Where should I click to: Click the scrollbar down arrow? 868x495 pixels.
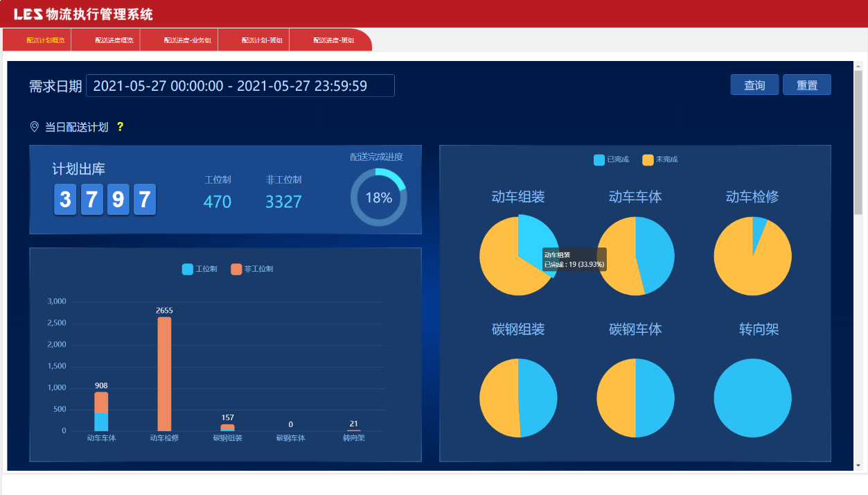(x=858, y=465)
